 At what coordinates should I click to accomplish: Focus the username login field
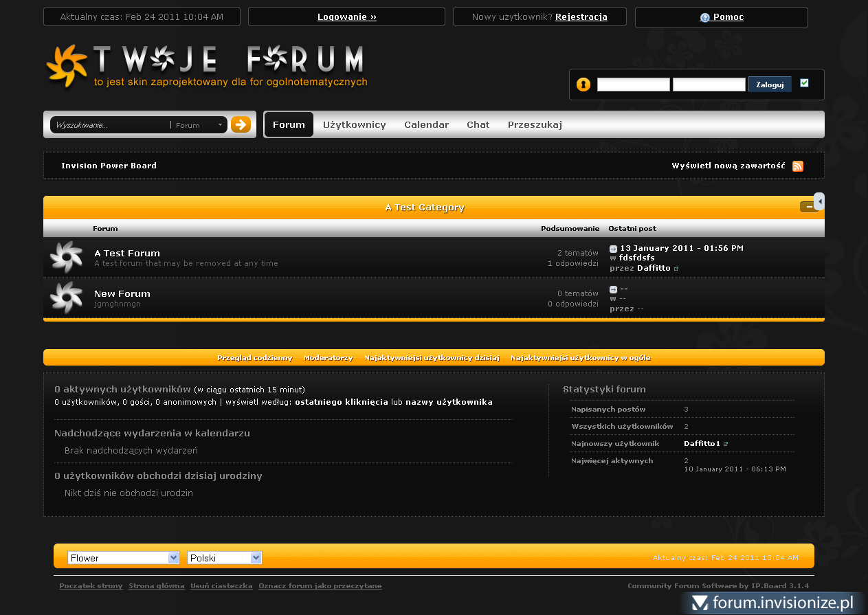(x=634, y=85)
